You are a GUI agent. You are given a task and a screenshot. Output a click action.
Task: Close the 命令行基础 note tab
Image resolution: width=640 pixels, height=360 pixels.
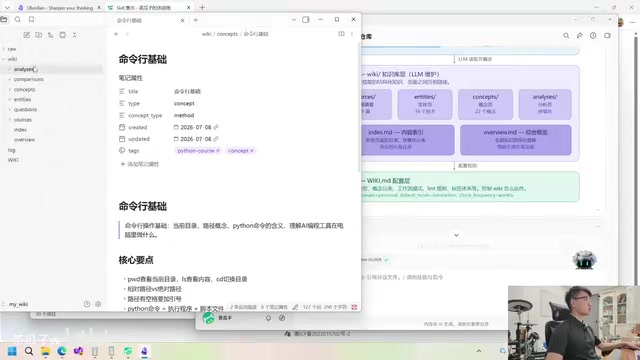pos(182,20)
